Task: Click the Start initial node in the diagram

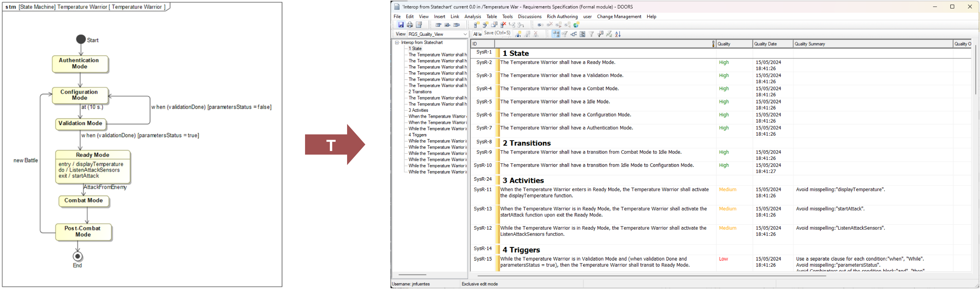Action: tap(80, 39)
